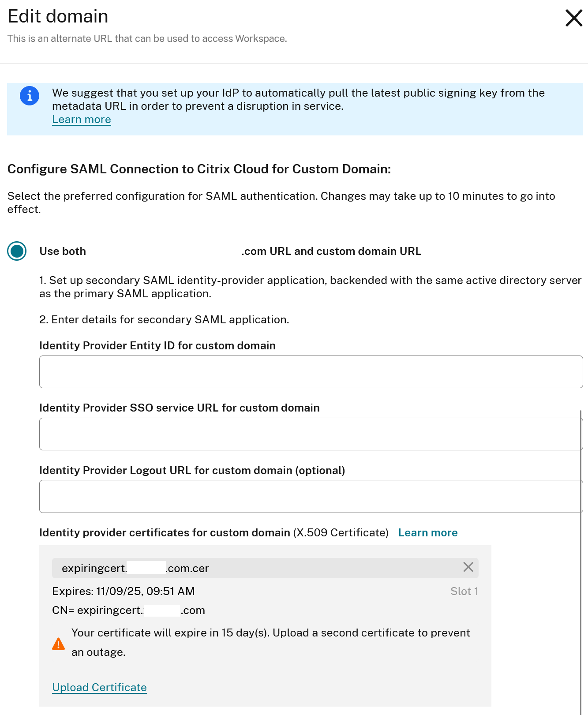
Task: Click the certificate expiry warning message
Action: coord(270,642)
